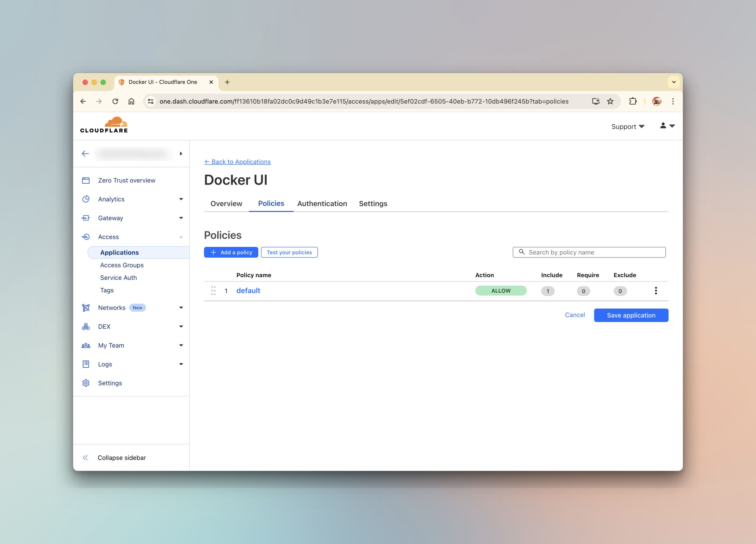This screenshot has width=756, height=544.
Task: Expand the Analytics section
Action: (x=181, y=199)
